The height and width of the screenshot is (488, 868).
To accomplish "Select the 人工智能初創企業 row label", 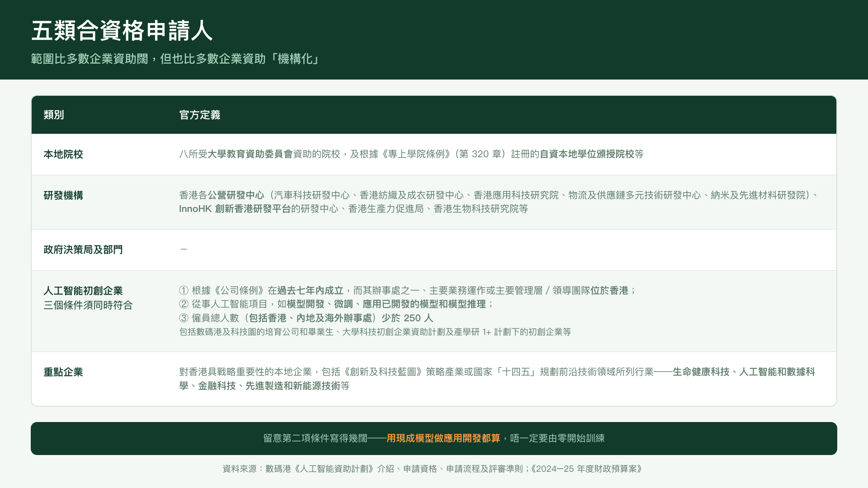I will [83, 291].
